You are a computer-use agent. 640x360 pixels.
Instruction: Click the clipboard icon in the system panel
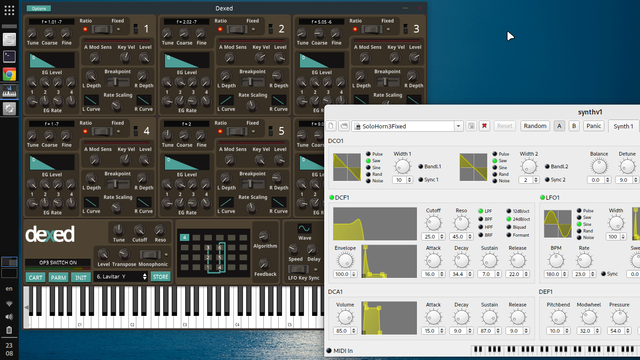tap(9, 330)
